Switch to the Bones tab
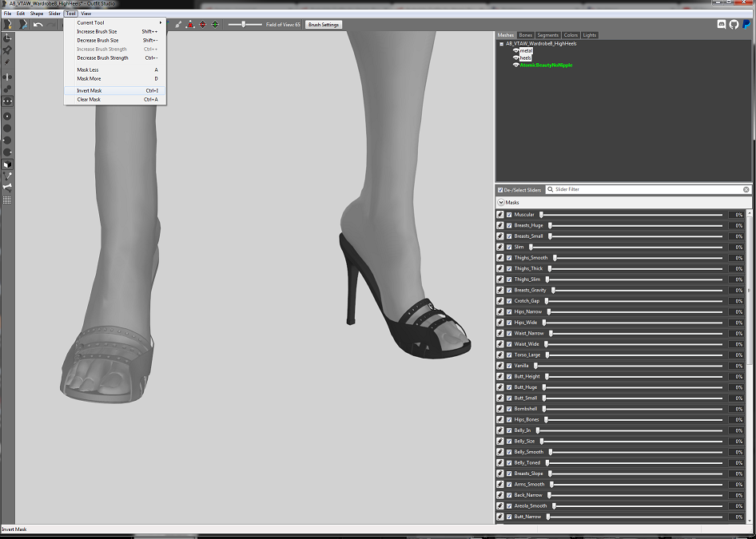This screenshot has height=539, width=756. point(526,35)
